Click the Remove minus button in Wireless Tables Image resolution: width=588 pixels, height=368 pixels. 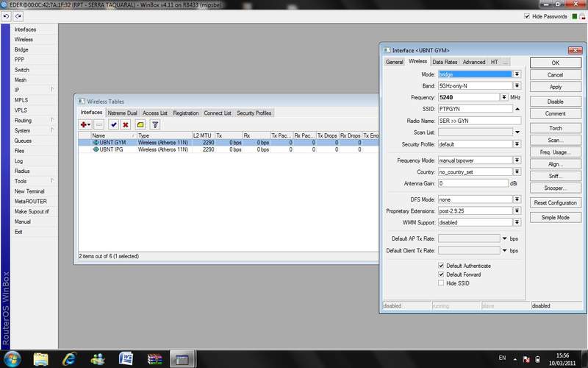(99, 124)
